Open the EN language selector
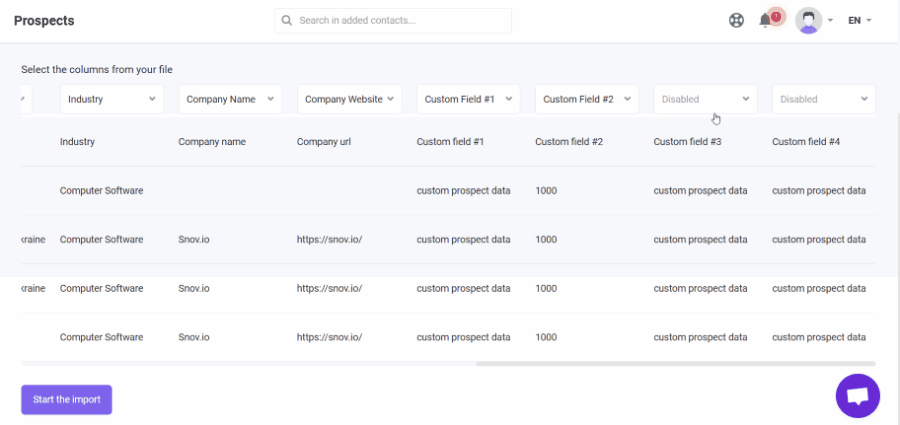Viewport: 900px width, 425px height. point(860,21)
